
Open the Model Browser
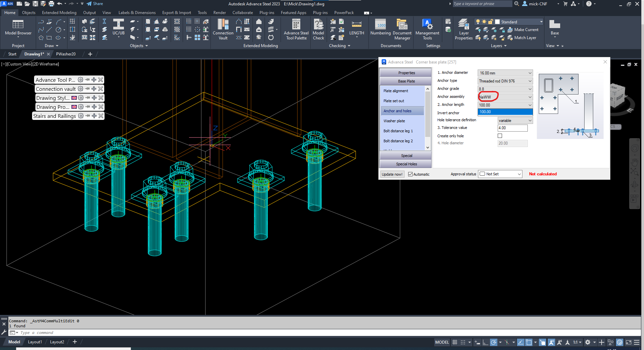18,28
